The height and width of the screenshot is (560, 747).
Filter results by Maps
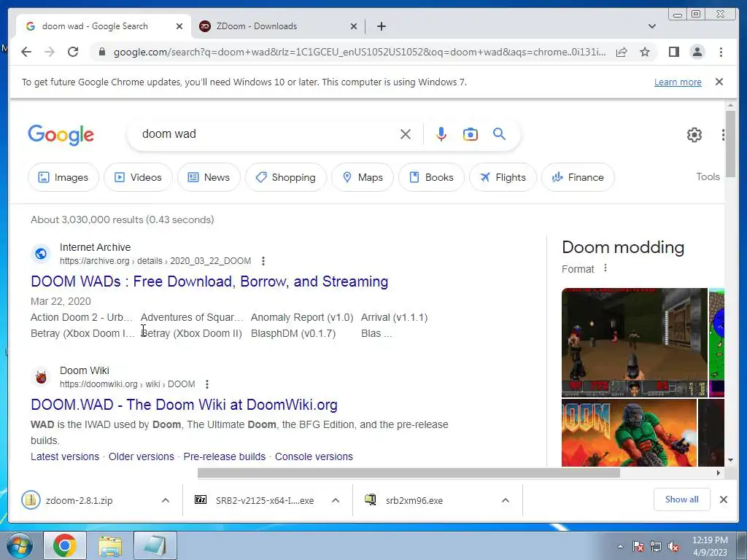point(363,177)
